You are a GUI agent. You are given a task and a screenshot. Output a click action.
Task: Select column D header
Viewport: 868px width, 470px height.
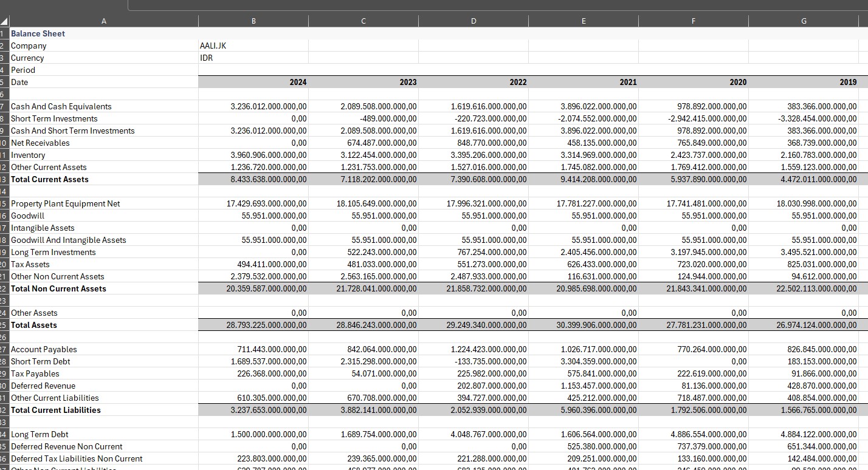coord(474,21)
